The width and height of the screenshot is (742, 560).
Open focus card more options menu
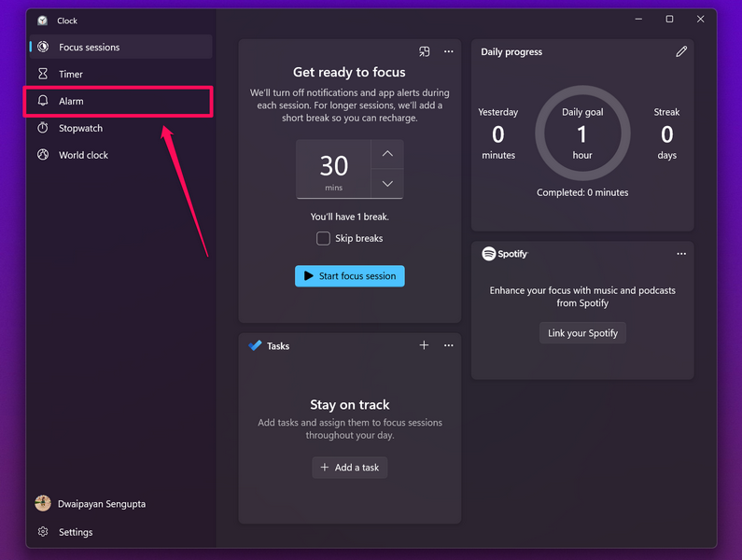[449, 52]
